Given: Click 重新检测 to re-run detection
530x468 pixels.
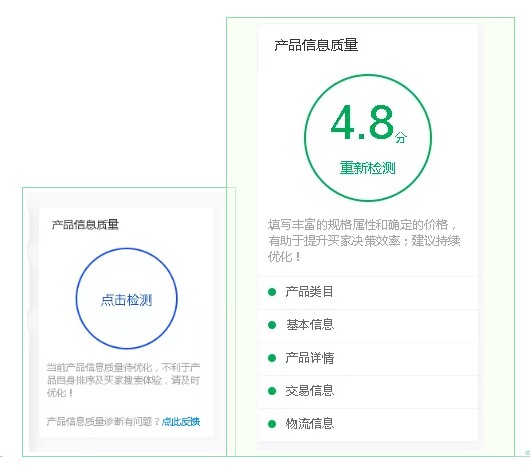Looking at the screenshot, I should [367, 168].
